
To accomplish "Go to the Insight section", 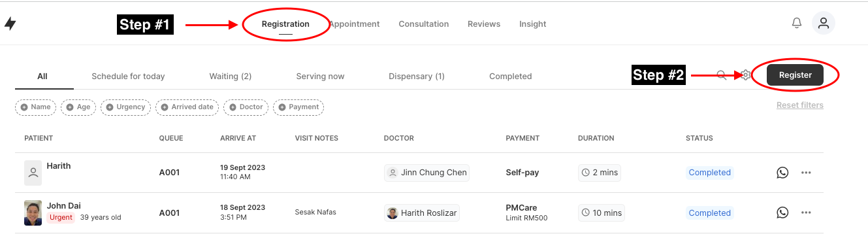I will point(533,24).
